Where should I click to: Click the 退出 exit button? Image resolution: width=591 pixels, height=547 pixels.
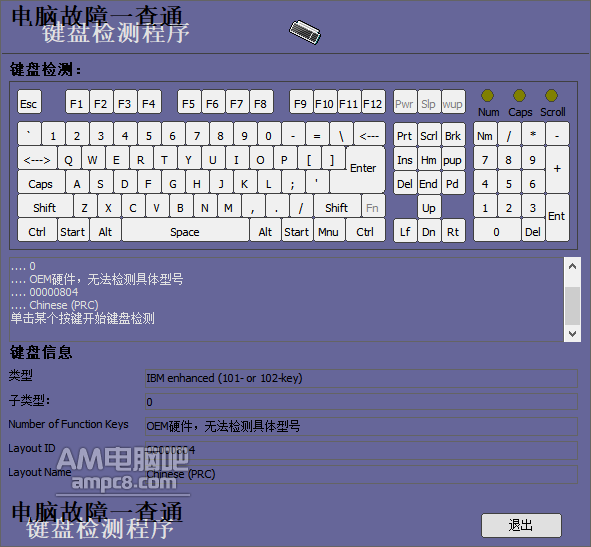(521, 525)
